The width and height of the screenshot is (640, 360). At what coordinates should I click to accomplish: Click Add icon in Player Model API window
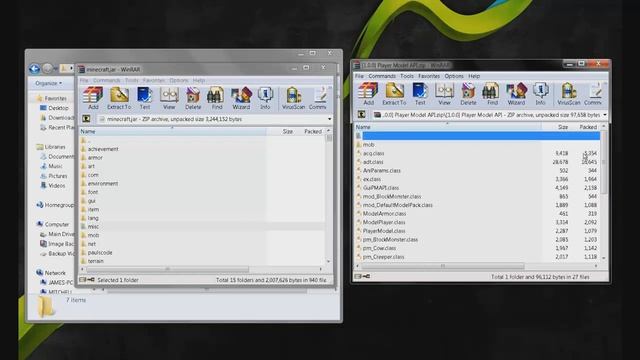(368, 94)
